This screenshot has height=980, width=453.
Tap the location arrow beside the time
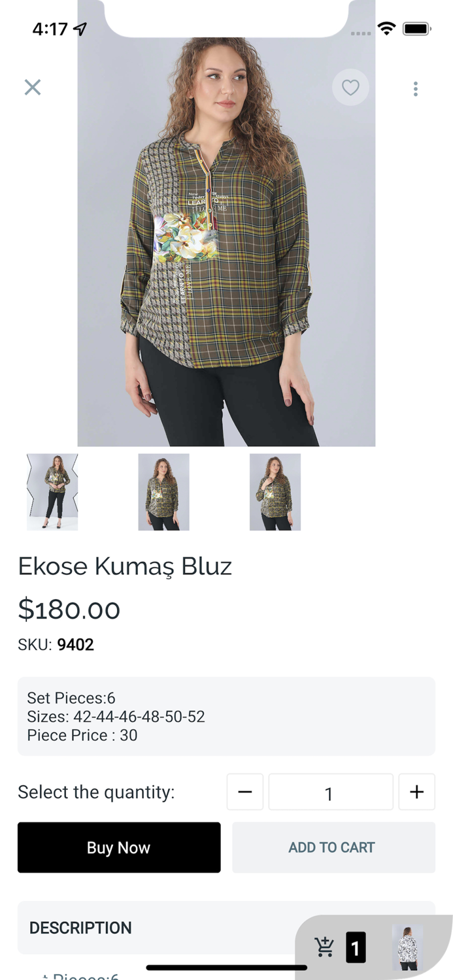[x=80, y=29]
